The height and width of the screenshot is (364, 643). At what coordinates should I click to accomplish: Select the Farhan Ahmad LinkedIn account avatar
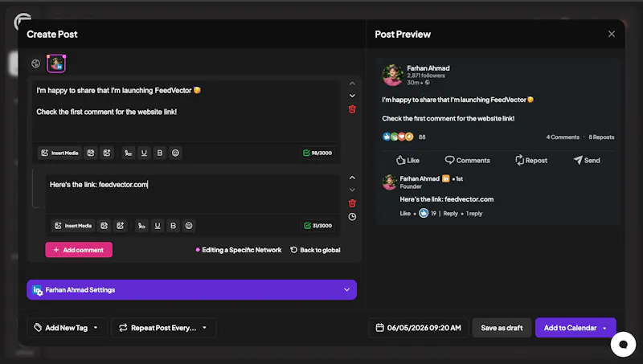pos(56,63)
